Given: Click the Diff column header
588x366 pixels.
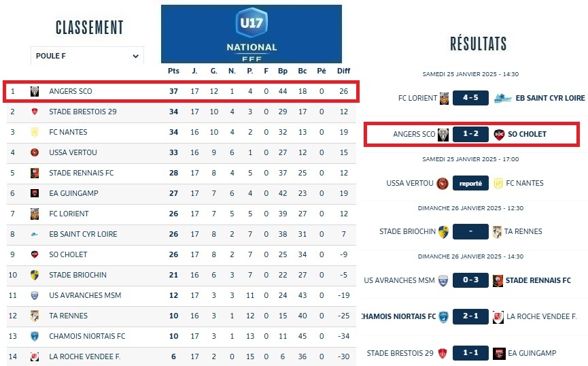Looking at the screenshot, I should tap(343, 71).
